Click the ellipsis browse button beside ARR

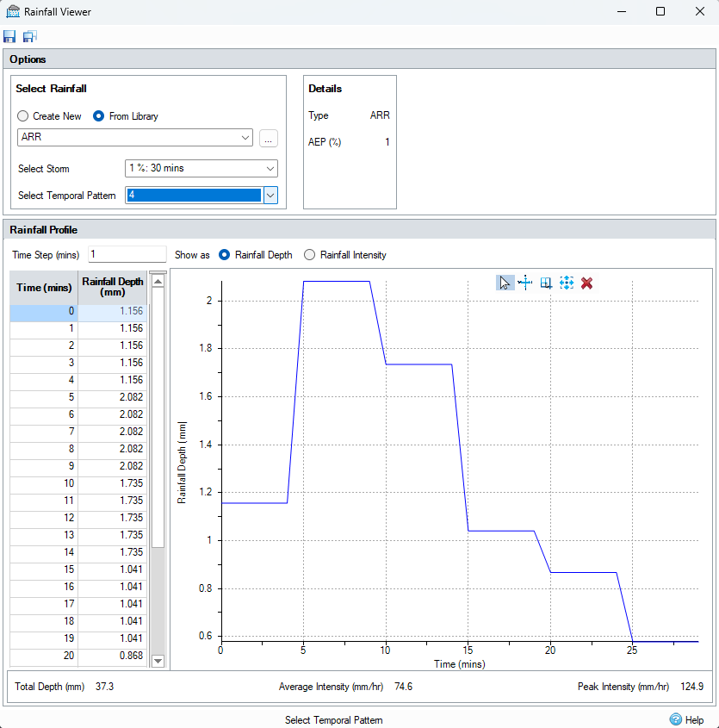269,138
